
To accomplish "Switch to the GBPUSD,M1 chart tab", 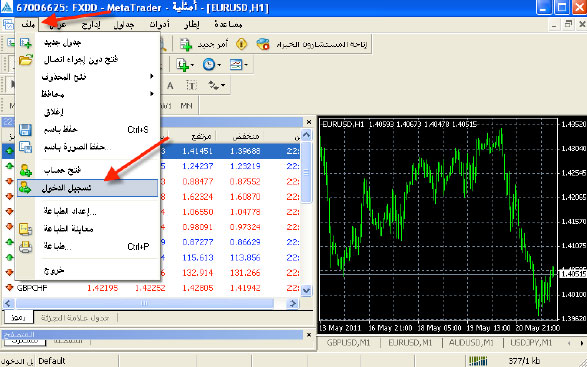I will click(347, 343).
